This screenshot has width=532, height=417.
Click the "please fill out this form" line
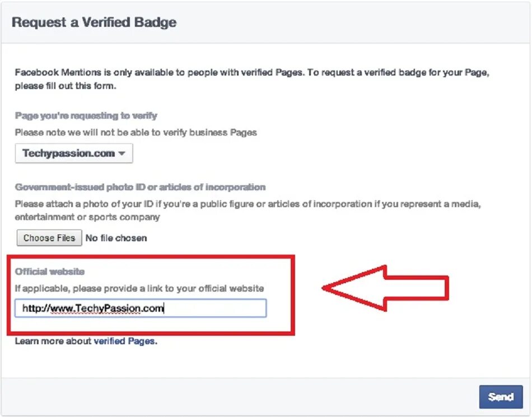65,86
